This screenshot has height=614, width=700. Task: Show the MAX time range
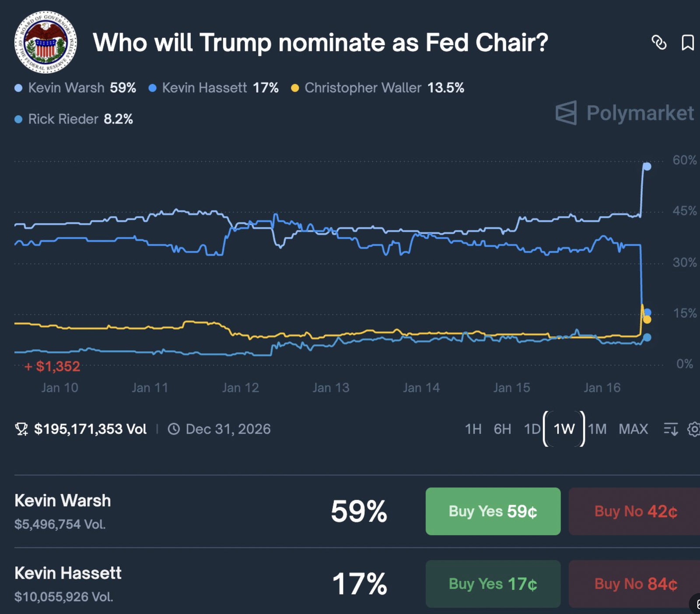[633, 429]
